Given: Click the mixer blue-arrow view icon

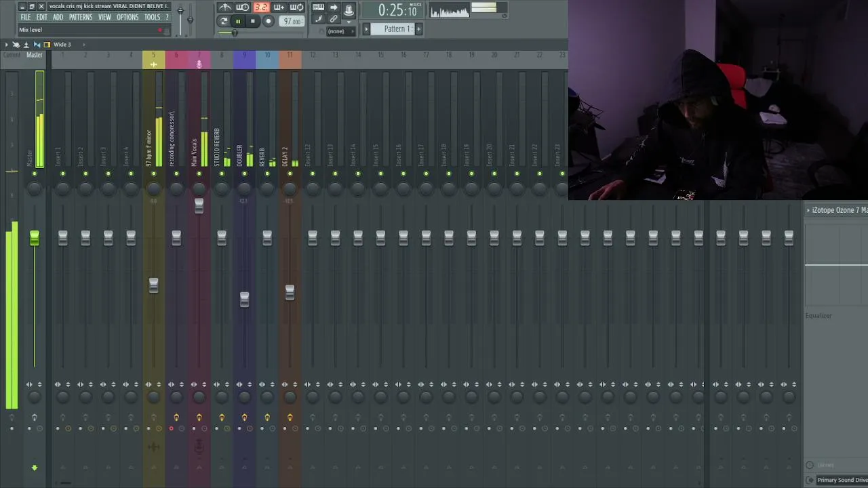Looking at the screenshot, I should pyautogui.click(x=37, y=45).
